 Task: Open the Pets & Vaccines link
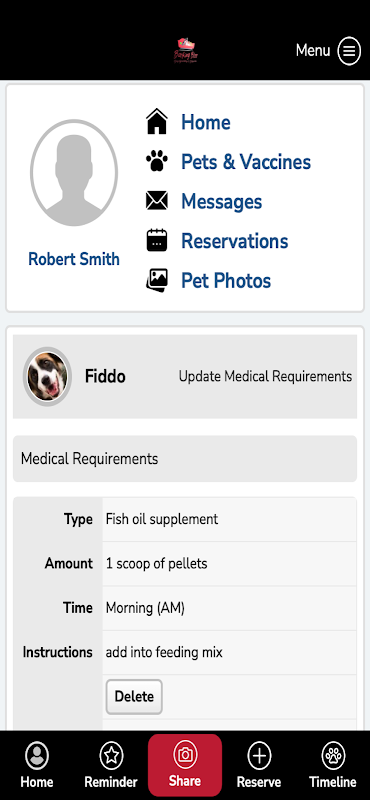click(x=246, y=162)
